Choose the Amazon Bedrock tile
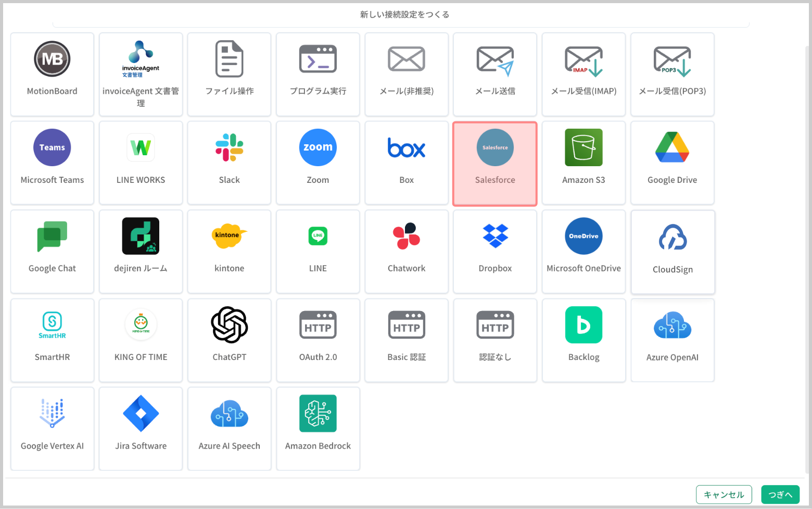This screenshot has height=509, width=812. tap(318, 429)
